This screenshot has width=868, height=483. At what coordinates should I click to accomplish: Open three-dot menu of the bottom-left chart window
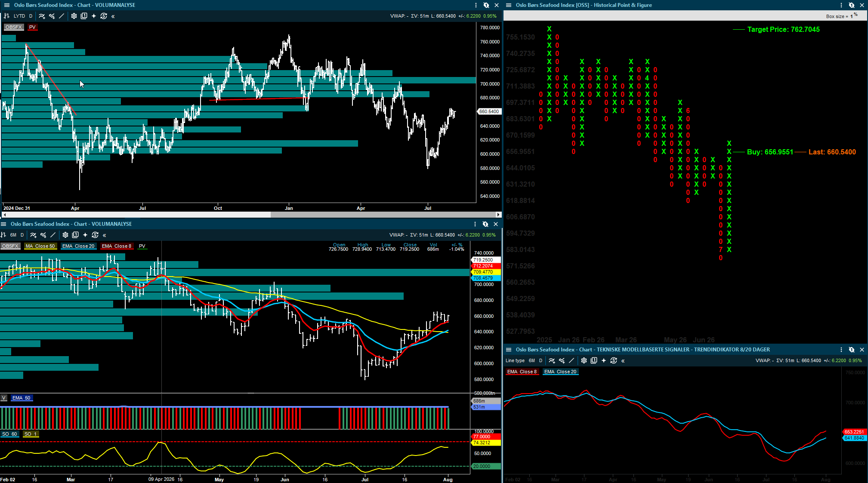point(475,224)
